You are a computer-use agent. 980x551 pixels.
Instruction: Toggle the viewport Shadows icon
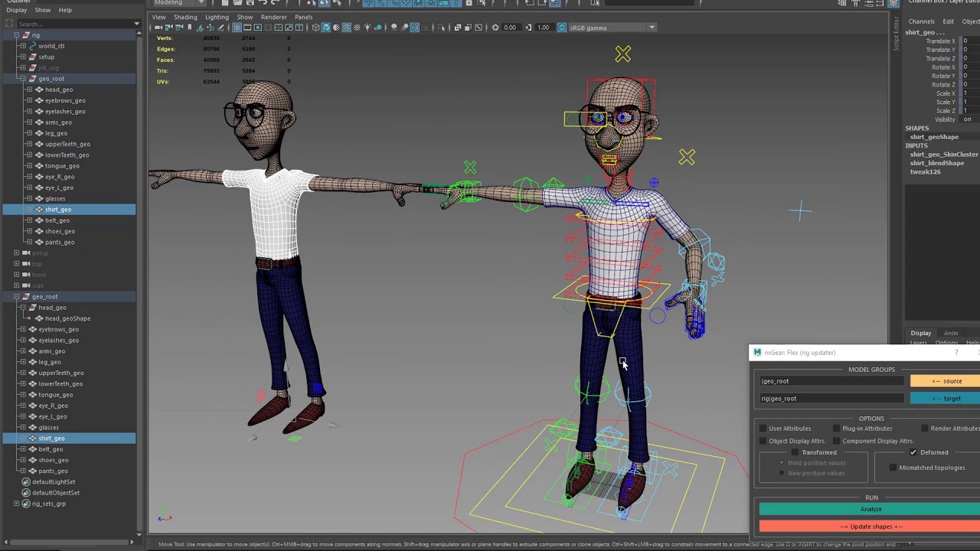380,28
